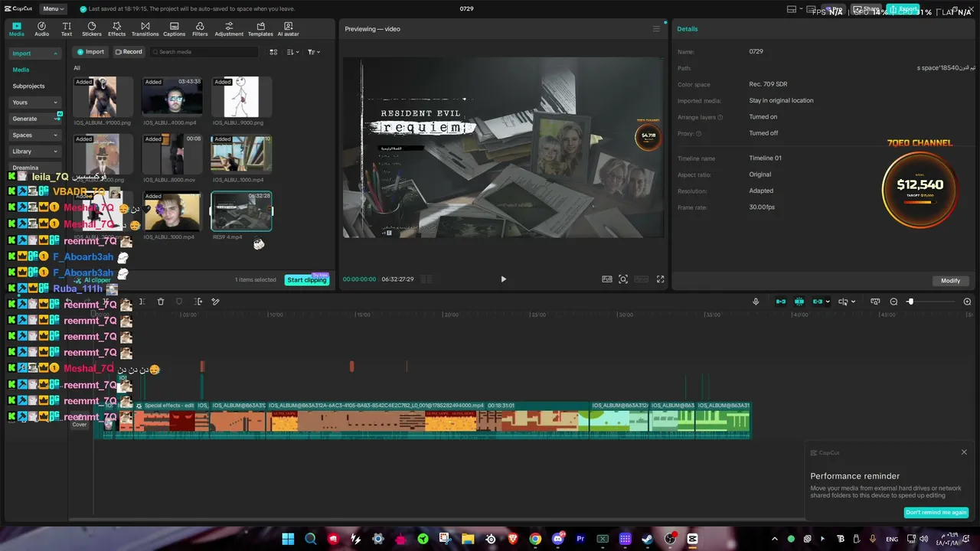Open the Transitions panel
Screen dimensions: 980x551
pos(145,29)
